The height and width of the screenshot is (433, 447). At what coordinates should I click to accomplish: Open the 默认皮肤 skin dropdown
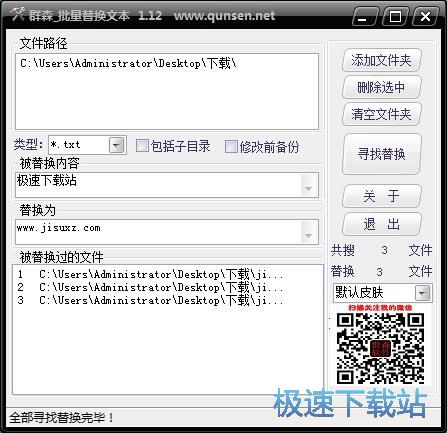pos(423,293)
